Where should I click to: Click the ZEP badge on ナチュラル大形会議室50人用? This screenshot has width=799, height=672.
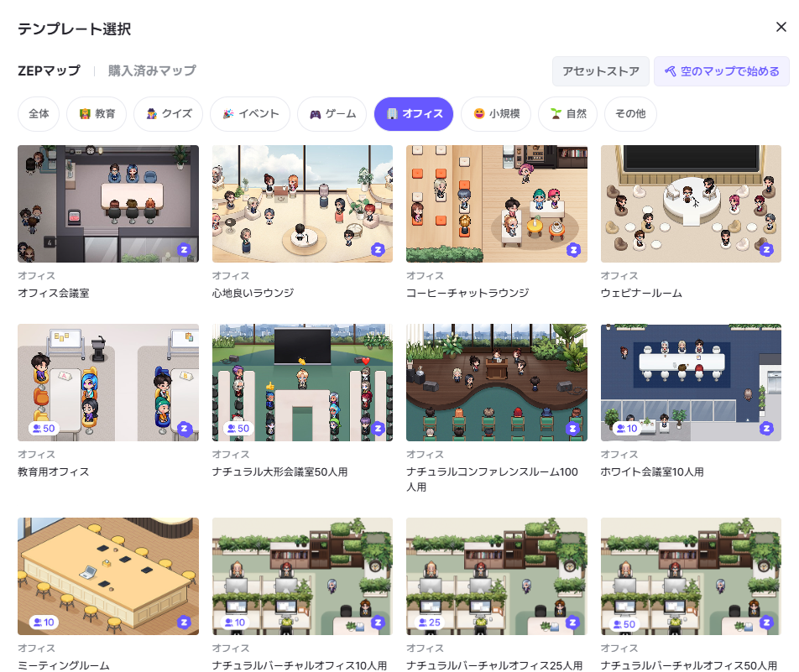tap(378, 429)
